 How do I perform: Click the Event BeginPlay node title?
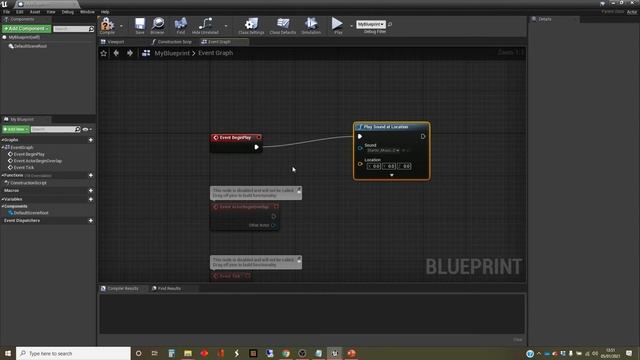tap(235, 138)
